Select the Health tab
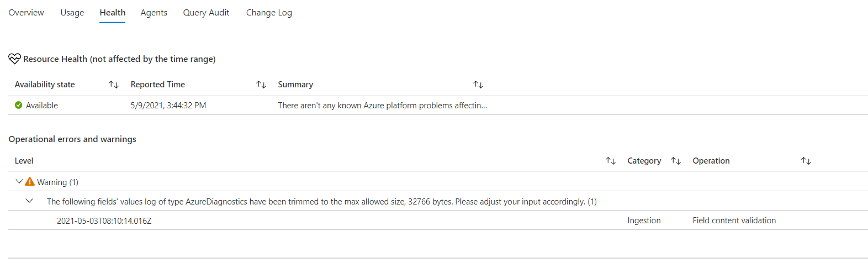 pos(113,13)
